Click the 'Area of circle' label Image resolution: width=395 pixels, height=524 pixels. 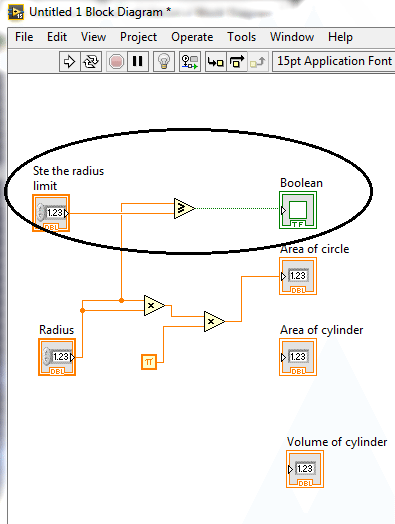(x=314, y=249)
